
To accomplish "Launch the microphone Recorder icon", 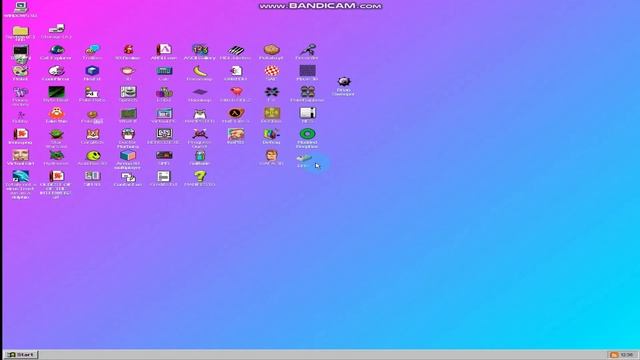I will tap(307, 50).
